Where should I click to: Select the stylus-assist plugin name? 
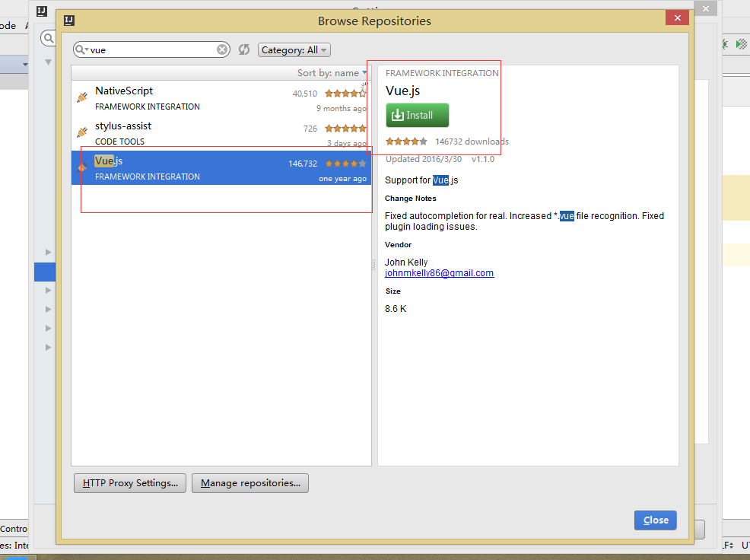click(123, 126)
